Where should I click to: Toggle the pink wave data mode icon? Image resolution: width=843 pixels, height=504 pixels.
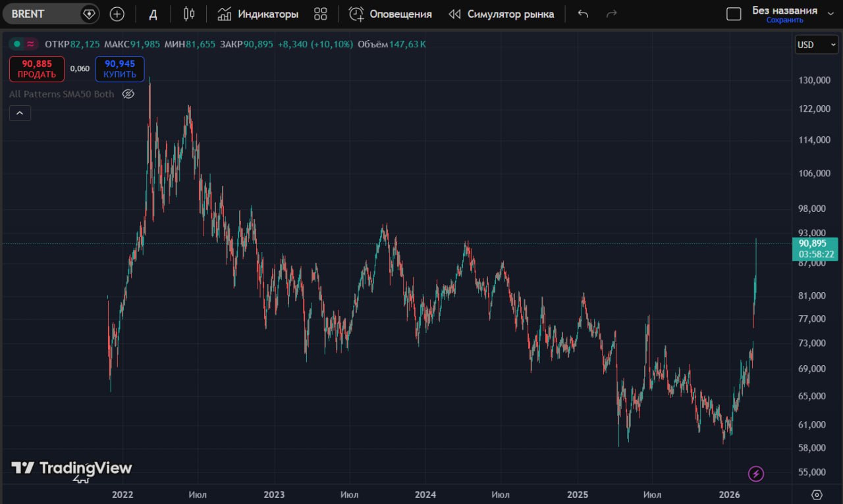31,44
